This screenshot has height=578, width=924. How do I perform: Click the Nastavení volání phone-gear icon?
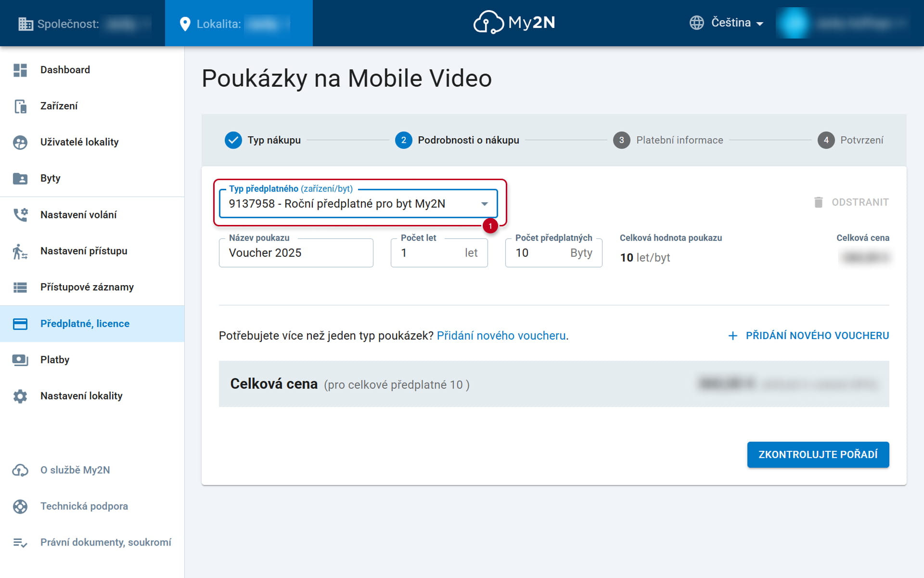(x=20, y=215)
